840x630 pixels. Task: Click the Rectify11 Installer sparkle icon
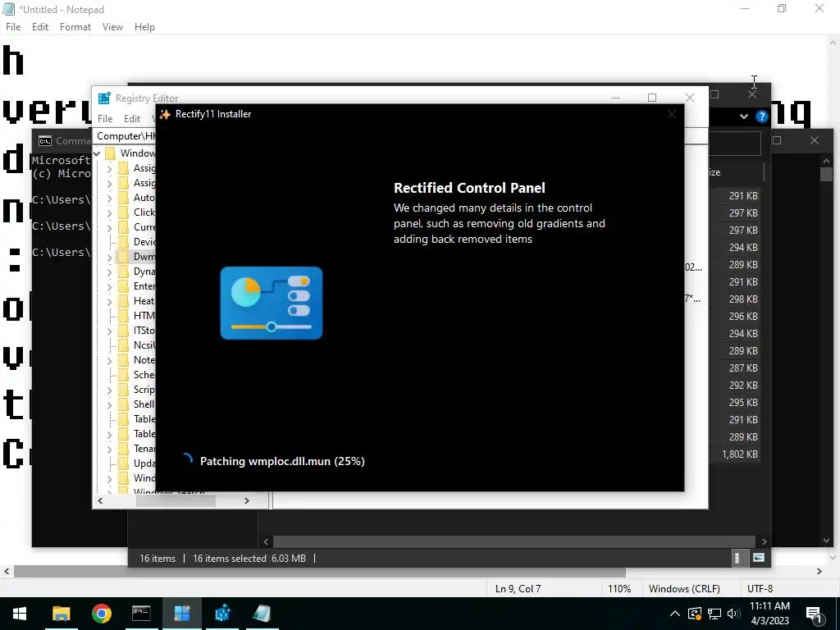click(x=165, y=114)
